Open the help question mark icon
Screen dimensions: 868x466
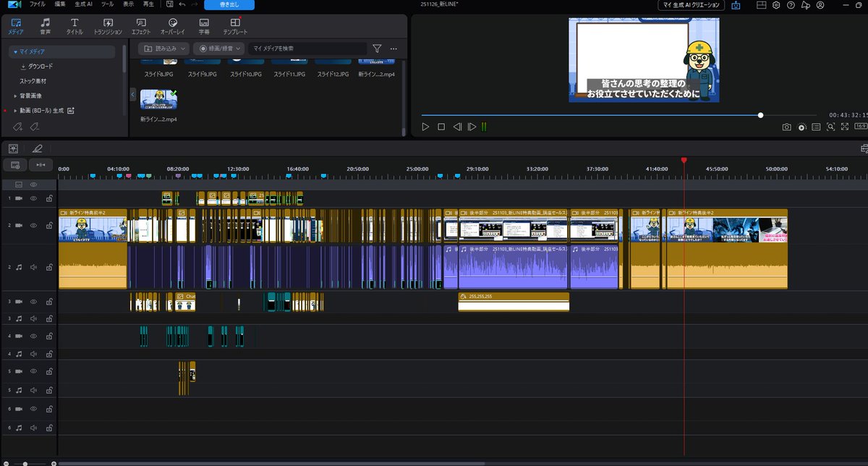click(x=791, y=5)
